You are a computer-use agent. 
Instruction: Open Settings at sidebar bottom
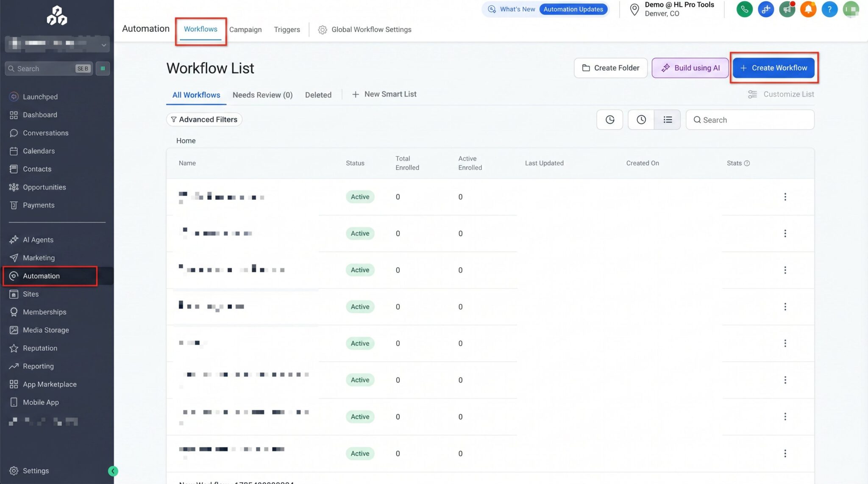36,471
